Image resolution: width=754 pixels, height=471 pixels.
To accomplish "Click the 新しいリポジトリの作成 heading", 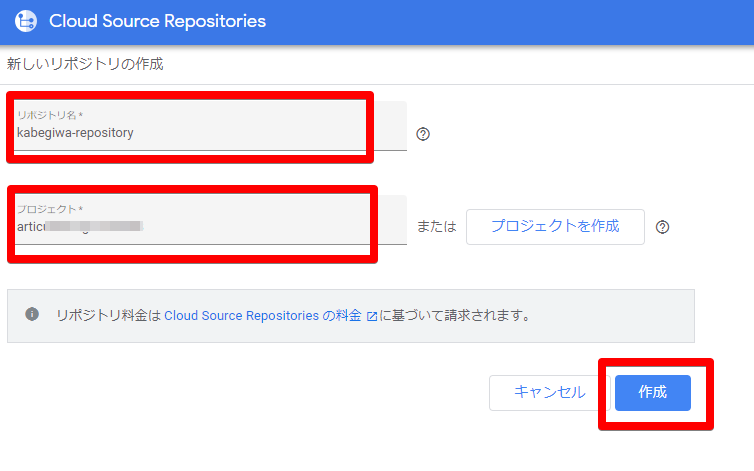I will click(x=85, y=64).
